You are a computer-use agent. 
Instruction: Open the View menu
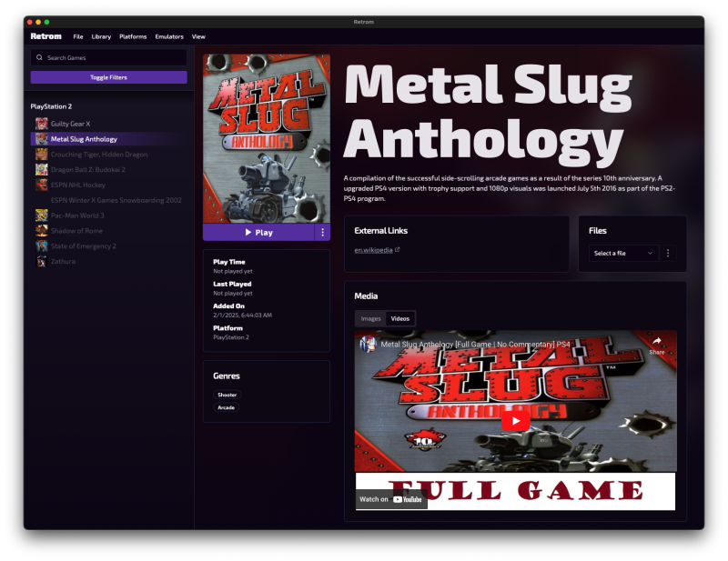coord(198,36)
